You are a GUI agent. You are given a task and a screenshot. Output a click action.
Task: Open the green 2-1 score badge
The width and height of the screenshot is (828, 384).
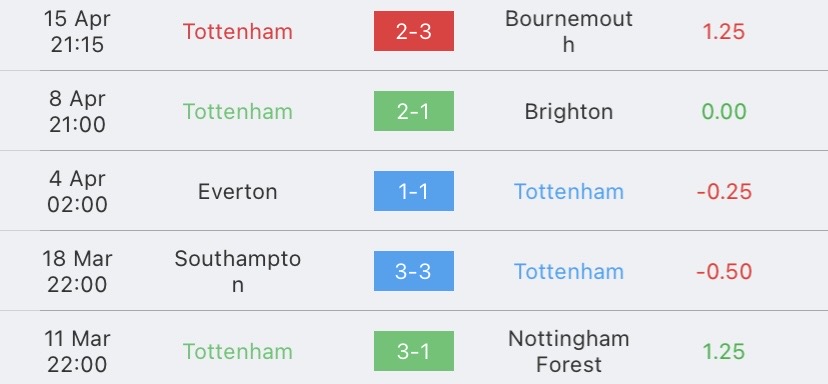coord(413,111)
